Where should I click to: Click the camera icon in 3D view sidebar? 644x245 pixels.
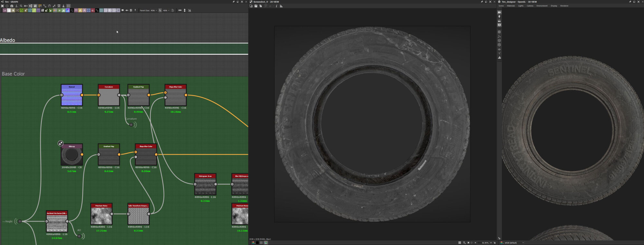(499, 12)
